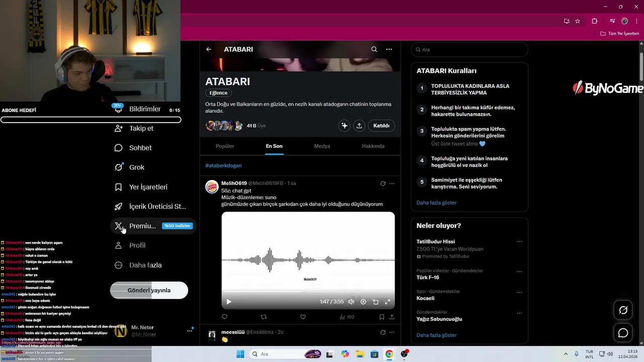
Task: Go back using the arrow beside ATABARI header
Action: (209, 49)
